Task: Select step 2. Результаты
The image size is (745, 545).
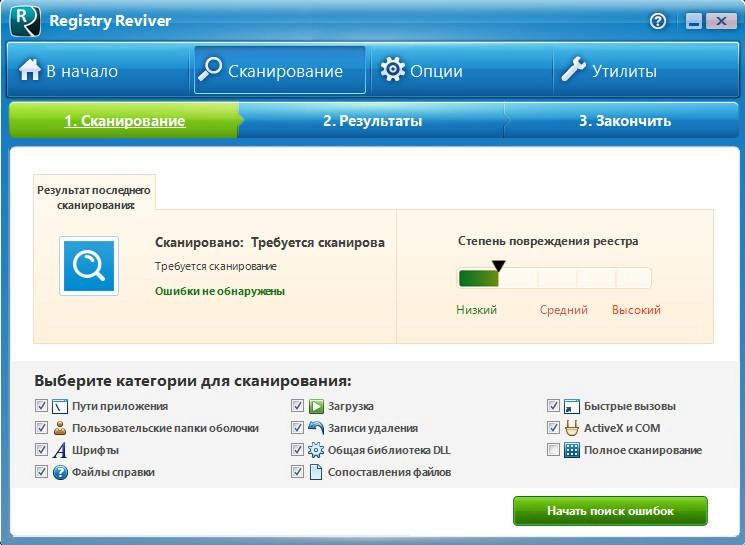Action: point(372,121)
